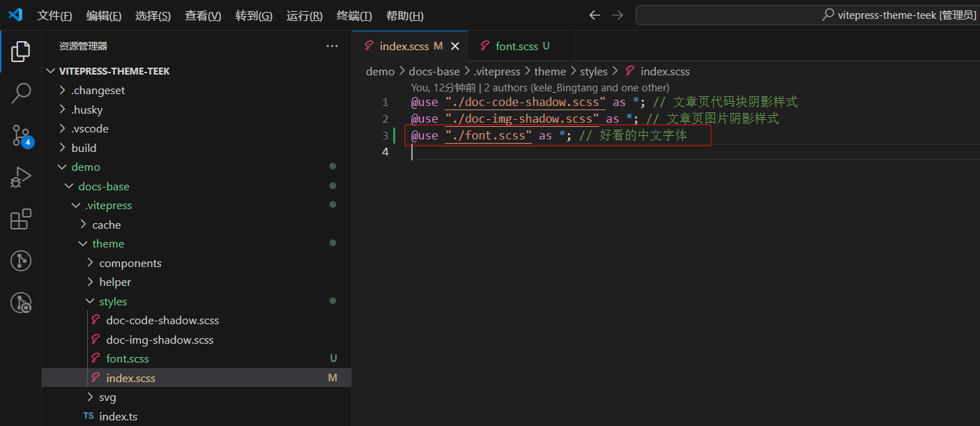This screenshot has height=426, width=980.
Task: Close the index.scss editor tab
Action: click(x=455, y=46)
